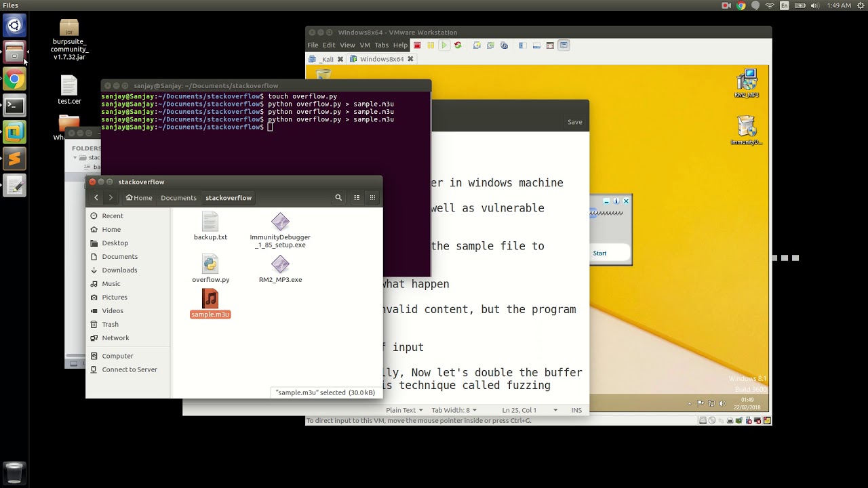The width and height of the screenshot is (868, 488).
Task: Open the Tab Width dropdown
Action: click(454, 410)
